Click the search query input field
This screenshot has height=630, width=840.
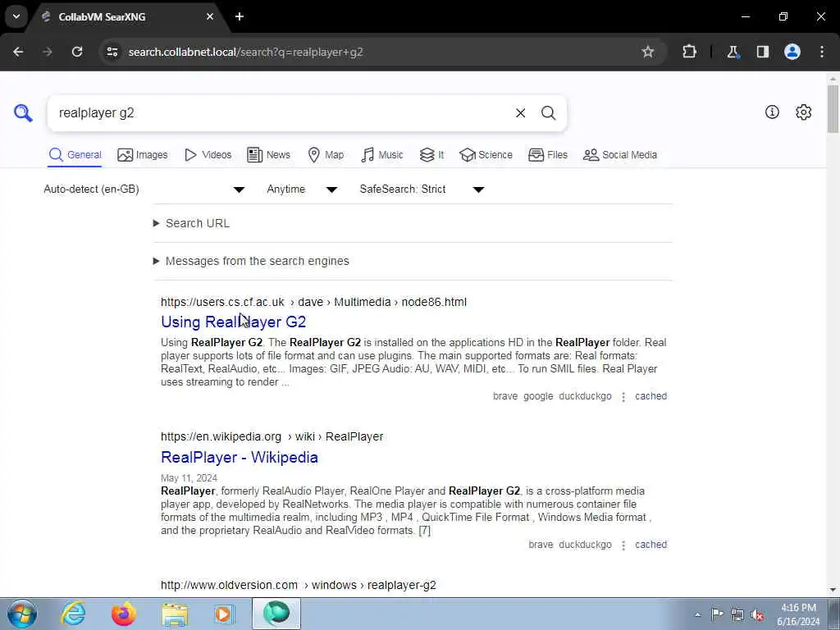click(281, 113)
